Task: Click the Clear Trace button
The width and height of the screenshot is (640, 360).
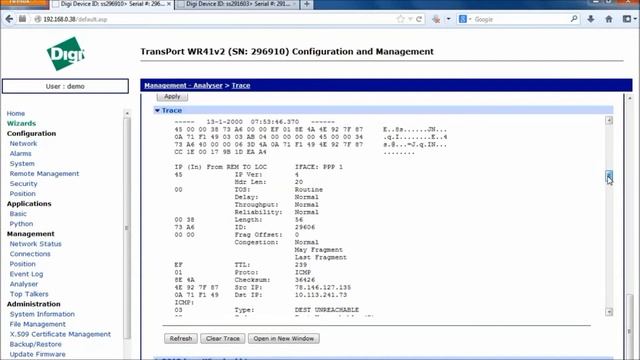Action: (x=223, y=338)
